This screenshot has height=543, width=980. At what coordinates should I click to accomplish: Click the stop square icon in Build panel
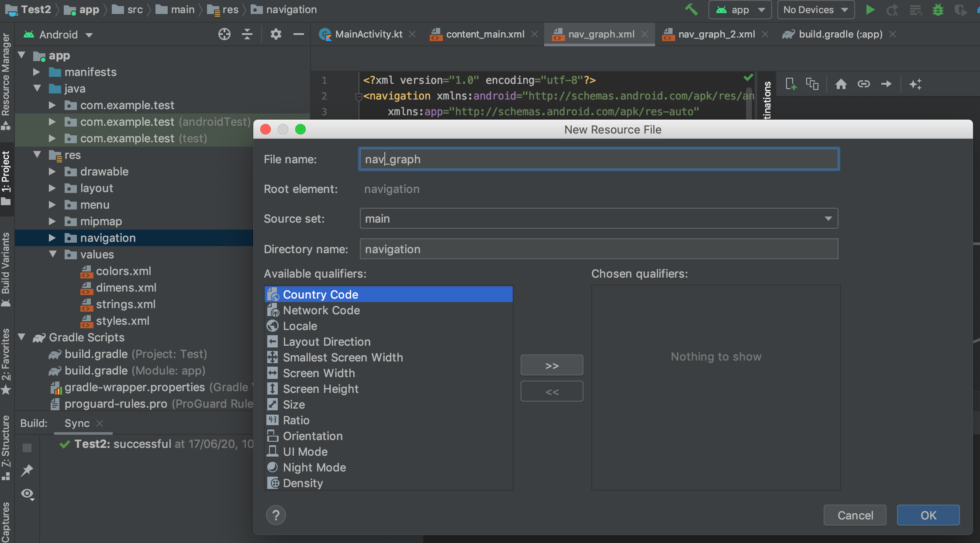(27, 447)
